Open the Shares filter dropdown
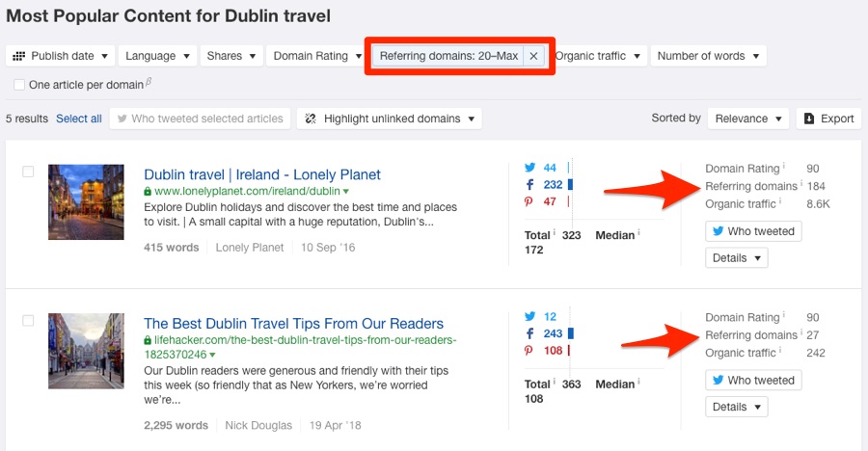The height and width of the screenshot is (451, 868). point(231,56)
